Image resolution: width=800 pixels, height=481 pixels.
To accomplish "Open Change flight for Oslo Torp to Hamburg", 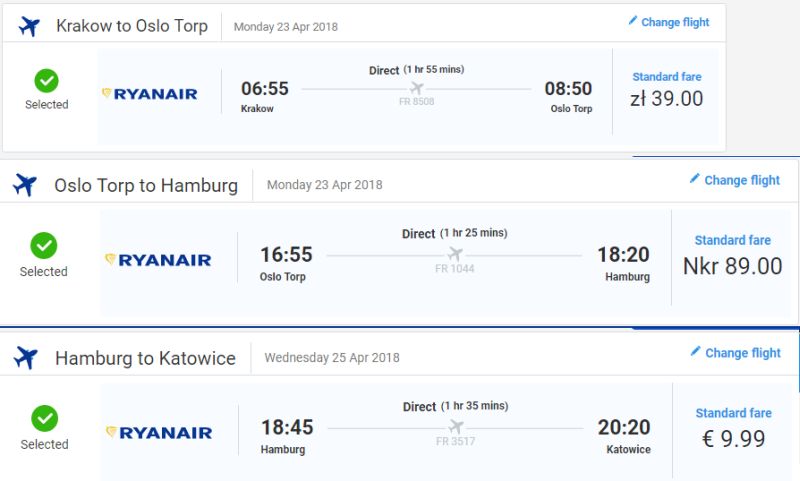I will pyautogui.click(x=735, y=180).
